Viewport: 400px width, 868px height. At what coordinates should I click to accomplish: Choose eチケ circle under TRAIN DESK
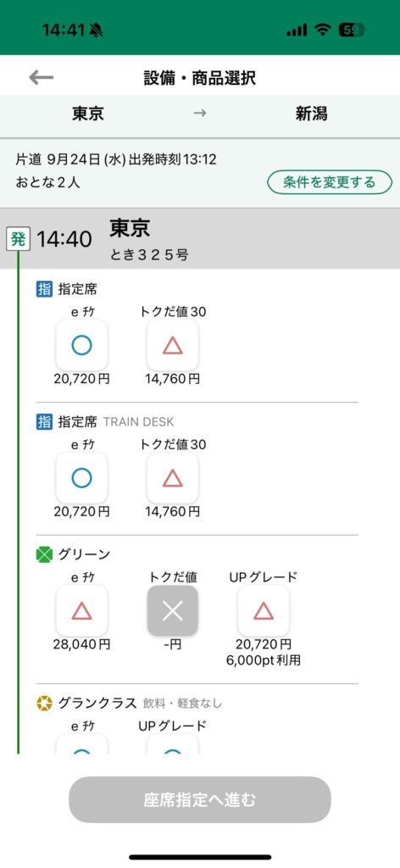[x=82, y=478]
